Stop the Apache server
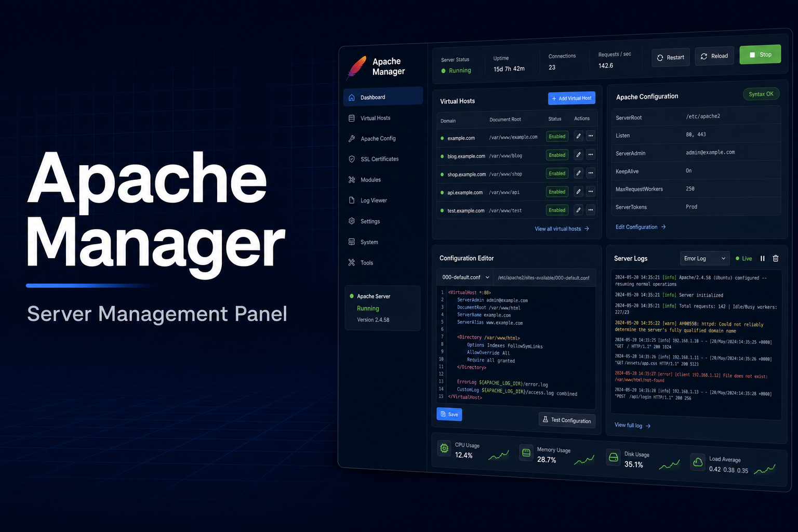Image resolution: width=798 pixels, height=532 pixels. 760,55
